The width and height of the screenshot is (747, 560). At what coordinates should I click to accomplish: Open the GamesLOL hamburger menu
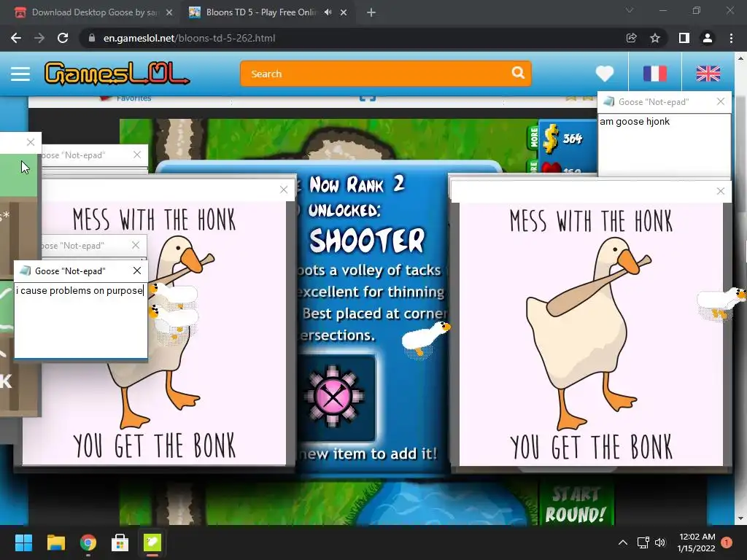click(x=20, y=74)
